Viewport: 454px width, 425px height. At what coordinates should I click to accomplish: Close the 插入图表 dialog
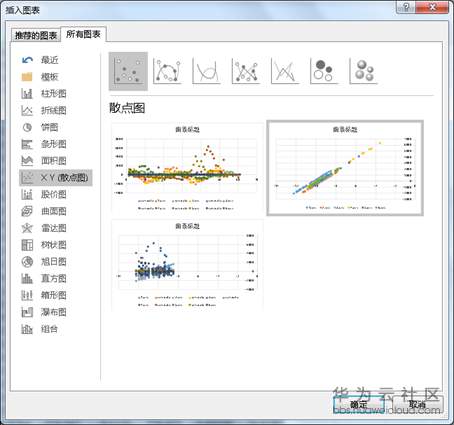pos(432,7)
